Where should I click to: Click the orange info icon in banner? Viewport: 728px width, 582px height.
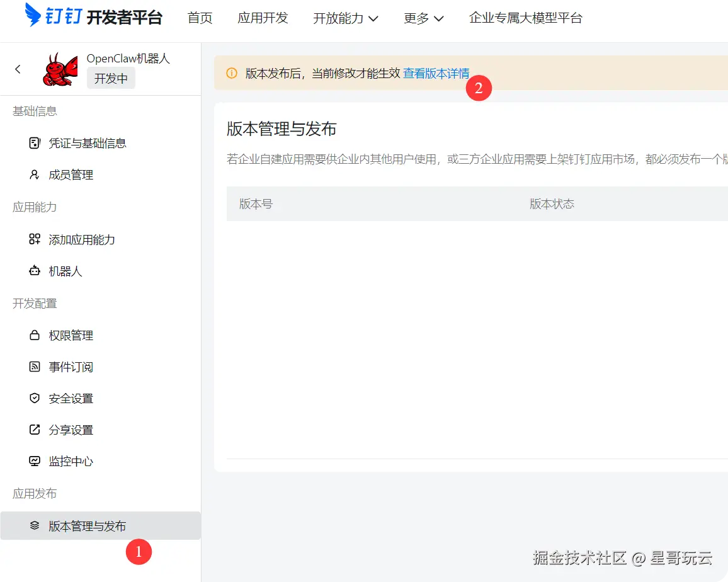click(x=232, y=74)
